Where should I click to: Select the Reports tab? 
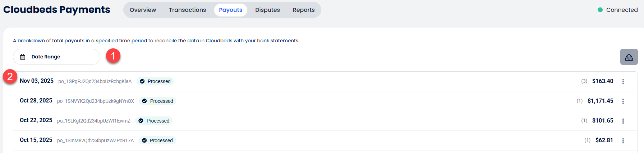point(303,10)
